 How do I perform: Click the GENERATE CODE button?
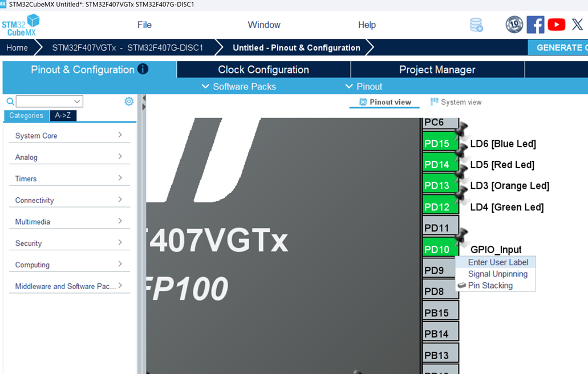pos(558,47)
